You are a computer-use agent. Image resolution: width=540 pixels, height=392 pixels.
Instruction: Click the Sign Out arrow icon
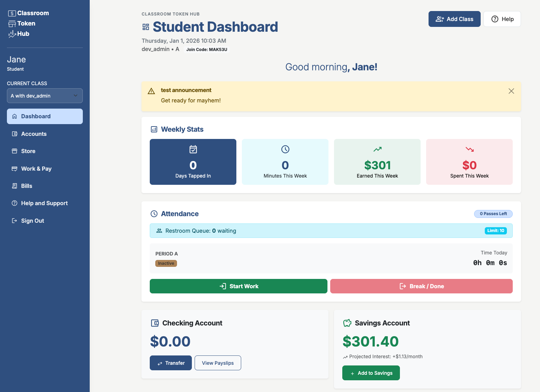click(14, 221)
